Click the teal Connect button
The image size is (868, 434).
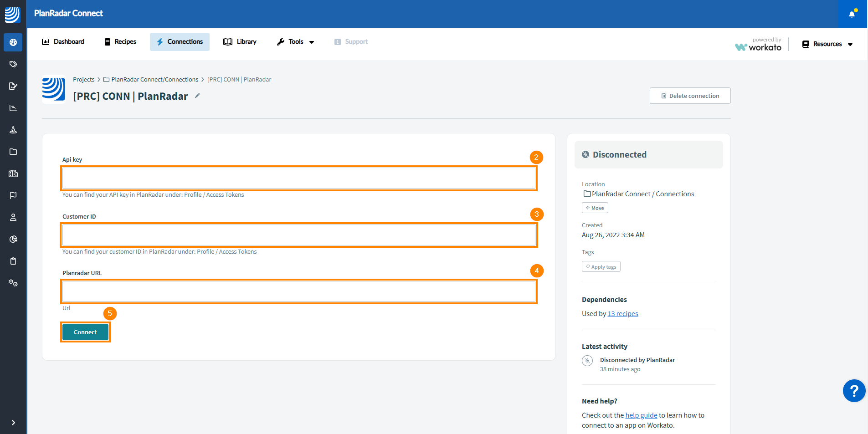click(86, 332)
